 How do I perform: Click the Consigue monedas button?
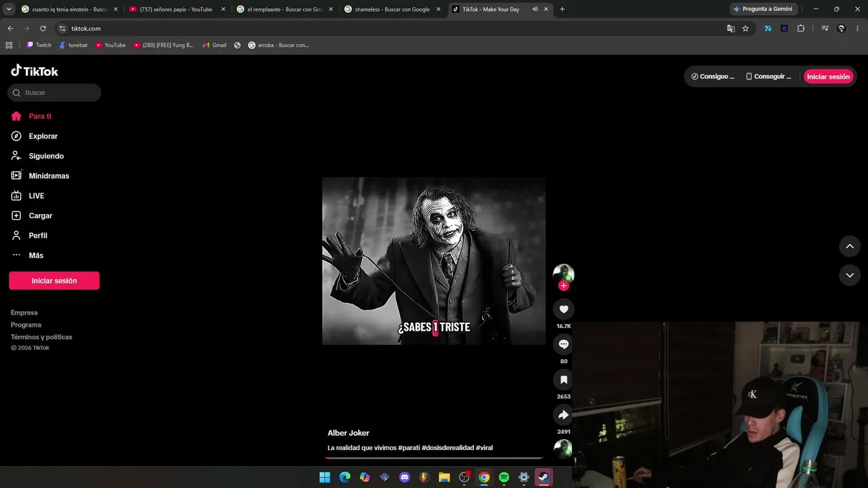(x=713, y=77)
